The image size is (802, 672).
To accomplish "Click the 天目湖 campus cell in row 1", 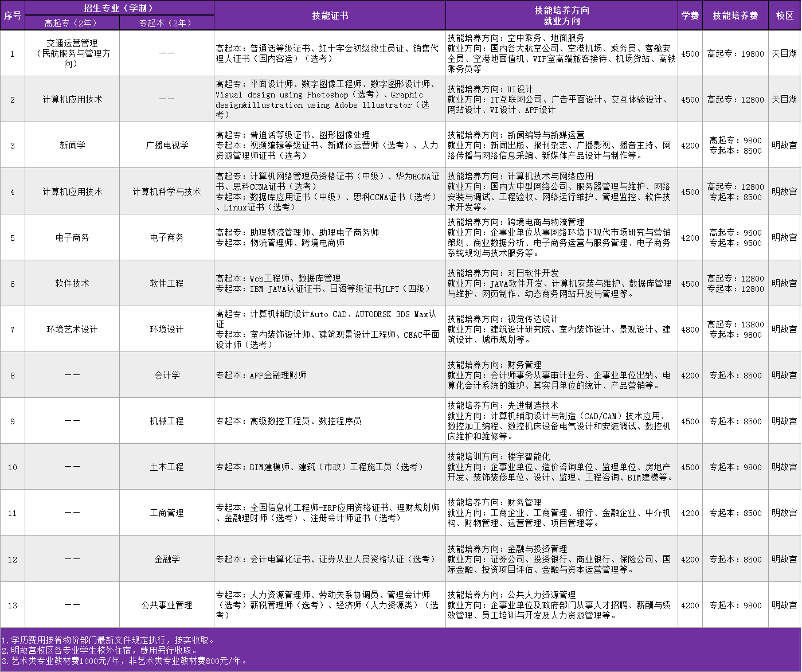I will pos(784,53).
